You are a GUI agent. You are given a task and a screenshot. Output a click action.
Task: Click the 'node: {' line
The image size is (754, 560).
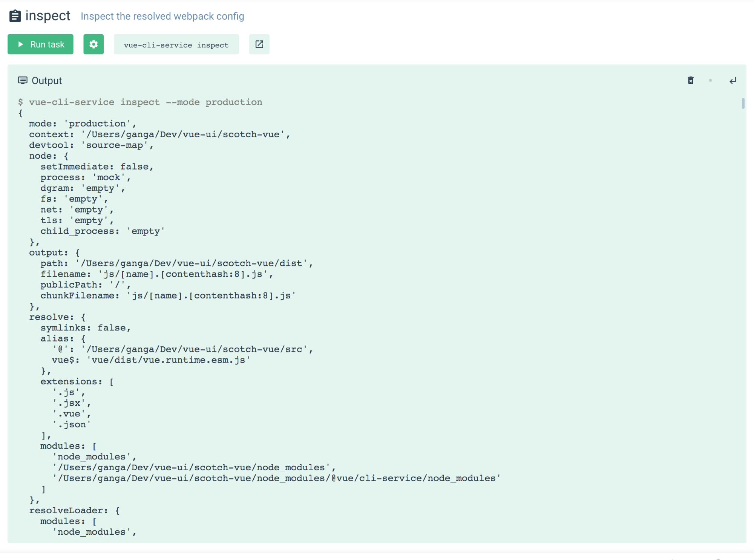pos(49,156)
